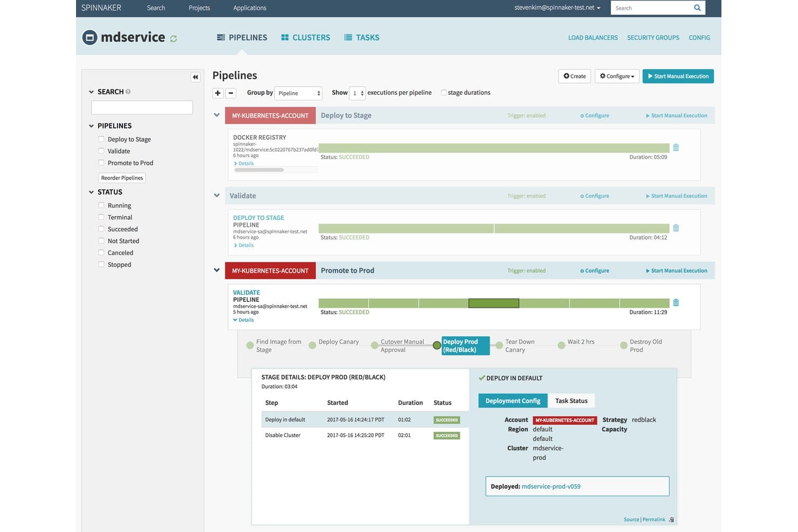The width and height of the screenshot is (798, 532).
Task: Open the mdservice-prod-v059 deployed link
Action: point(551,486)
